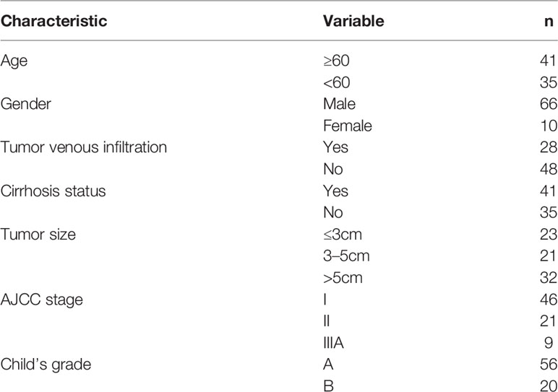Image resolution: width=558 pixels, height=392 pixels.
Task: Click the Child's grade label
Action: (x=46, y=365)
